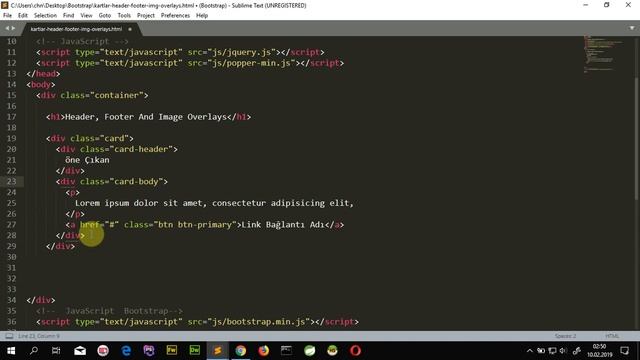Open the Mail app on taskbar
Viewport: 640px width, 360px height.
[80, 351]
